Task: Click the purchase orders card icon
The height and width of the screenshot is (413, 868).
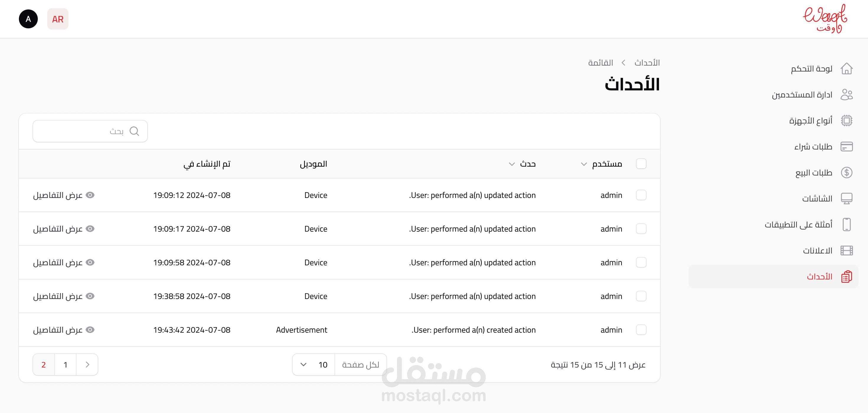Action: (846, 147)
